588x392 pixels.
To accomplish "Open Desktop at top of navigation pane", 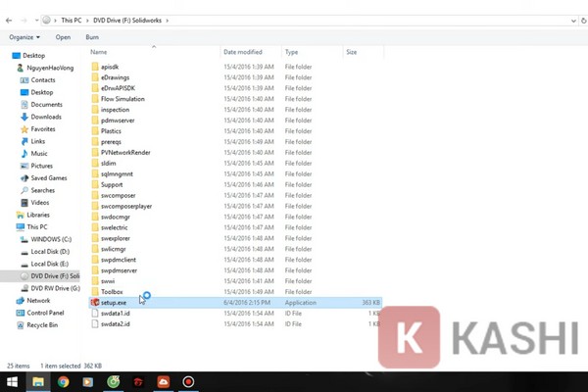I will click(x=33, y=56).
